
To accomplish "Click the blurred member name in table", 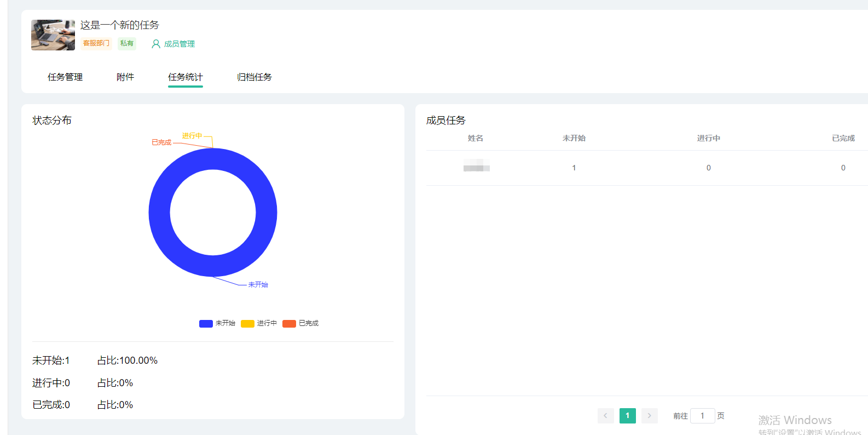I will click(x=476, y=168).
